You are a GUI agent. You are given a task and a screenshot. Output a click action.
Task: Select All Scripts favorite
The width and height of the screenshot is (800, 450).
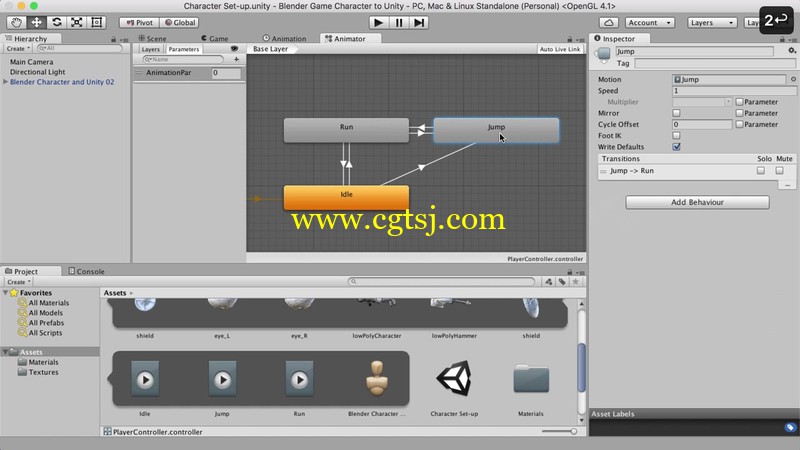point(45,333)
